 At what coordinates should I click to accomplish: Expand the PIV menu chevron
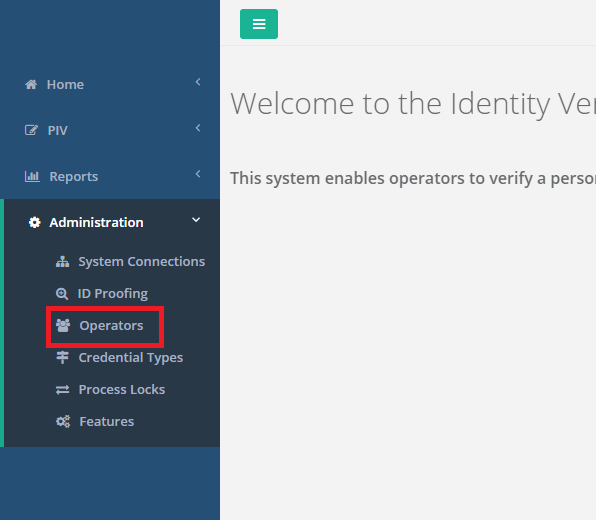198,128
